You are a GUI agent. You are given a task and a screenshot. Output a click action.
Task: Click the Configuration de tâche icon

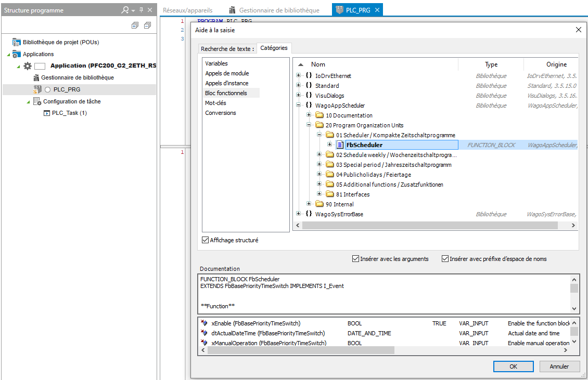(x=37, y=101)
